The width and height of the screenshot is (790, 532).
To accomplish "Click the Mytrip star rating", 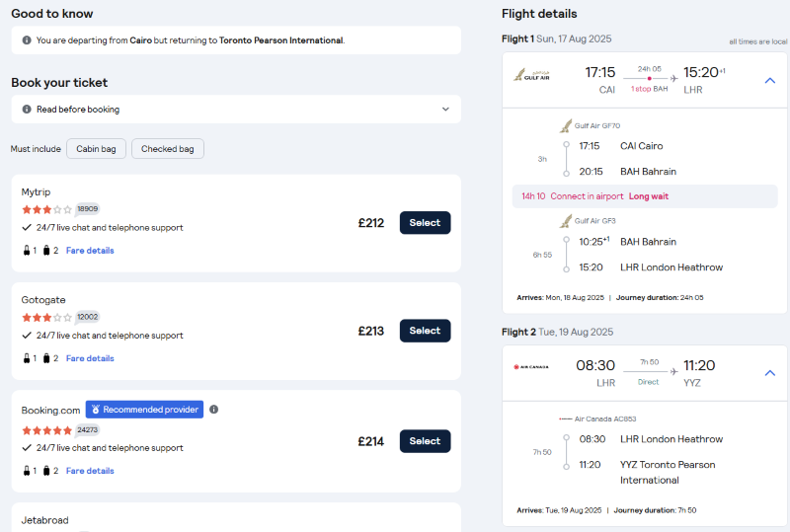I will (46, 209).
